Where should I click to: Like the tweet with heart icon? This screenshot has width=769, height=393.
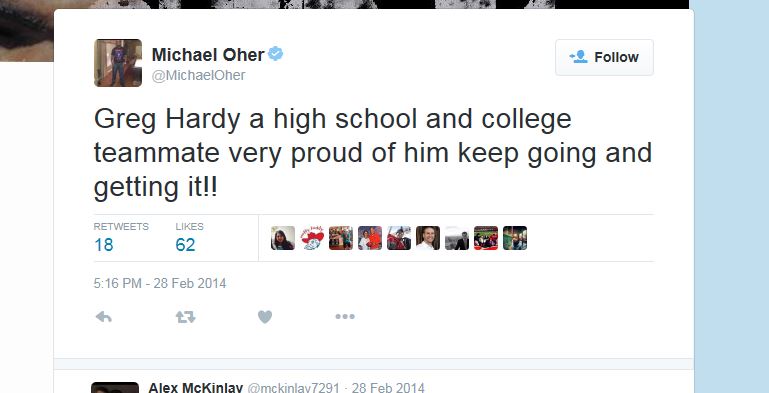point(265,317)
